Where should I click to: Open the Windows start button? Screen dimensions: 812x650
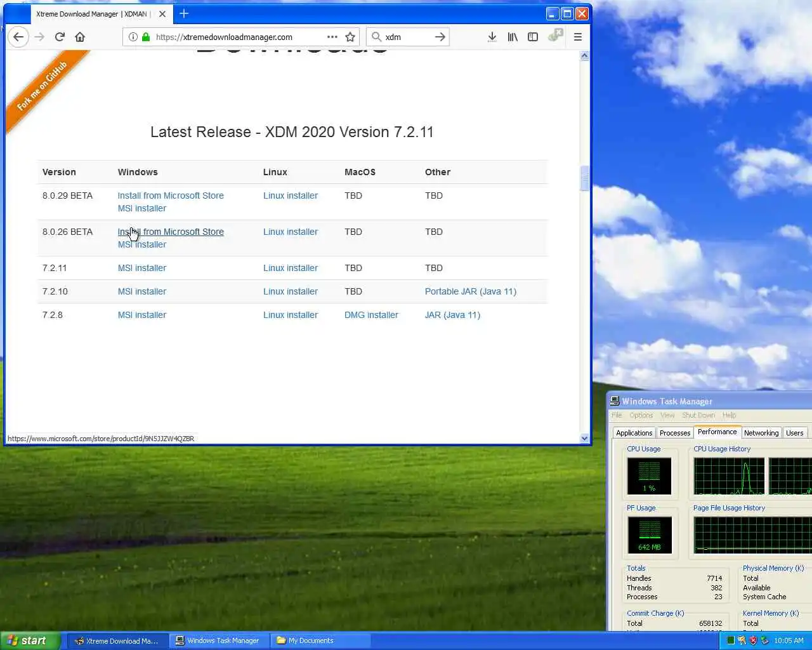(30, 640)
